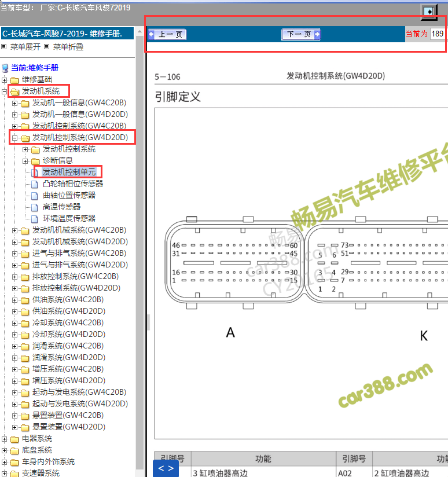The width and height of the screenshot is (448, 477).
Task: Click folder icon of 悬置装置(GW4C20B)
Action: click(x=25, y=416)
